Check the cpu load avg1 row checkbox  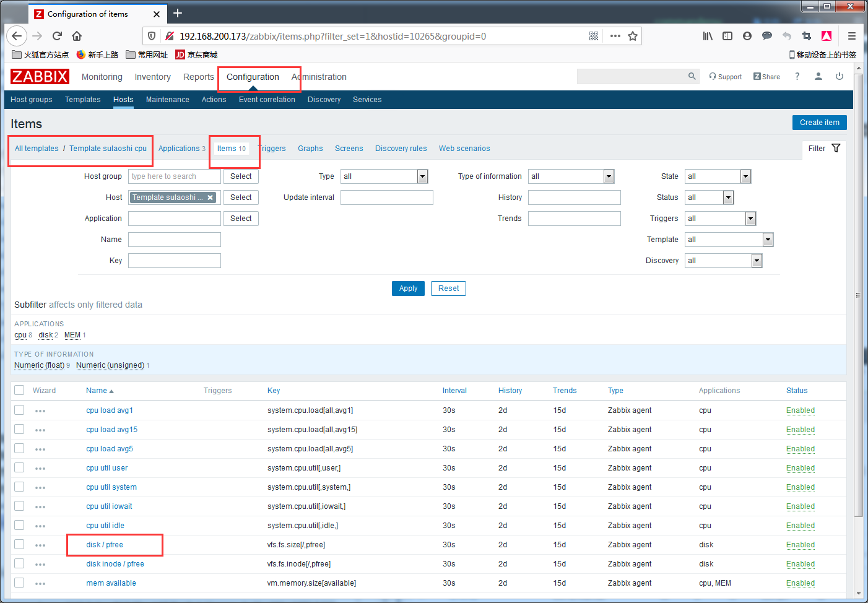(x=19, y=410)
